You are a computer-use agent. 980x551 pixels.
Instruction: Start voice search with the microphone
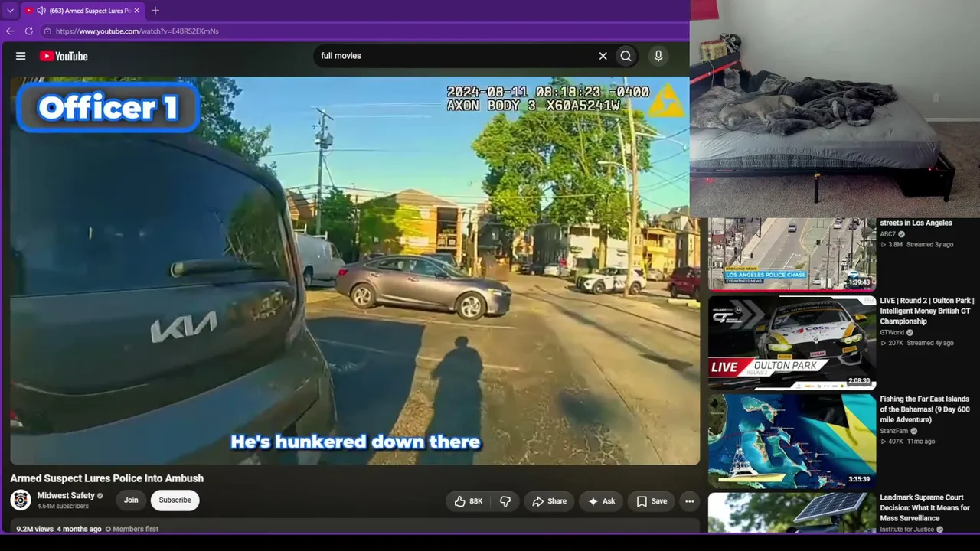pos(658,56)
